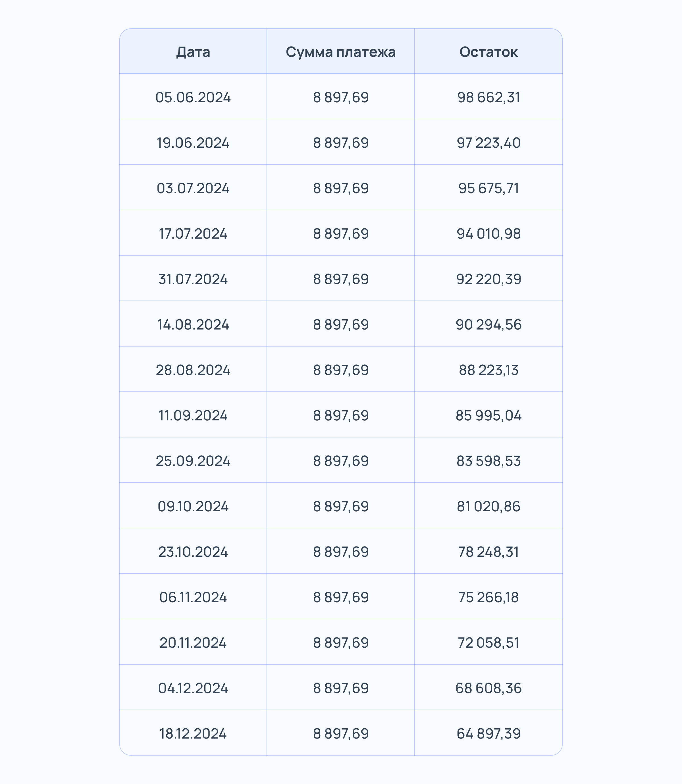This screenshot has width=682, height=784.
Task: Click the date 28.08.2024 cell
Action: pos(193,370)
